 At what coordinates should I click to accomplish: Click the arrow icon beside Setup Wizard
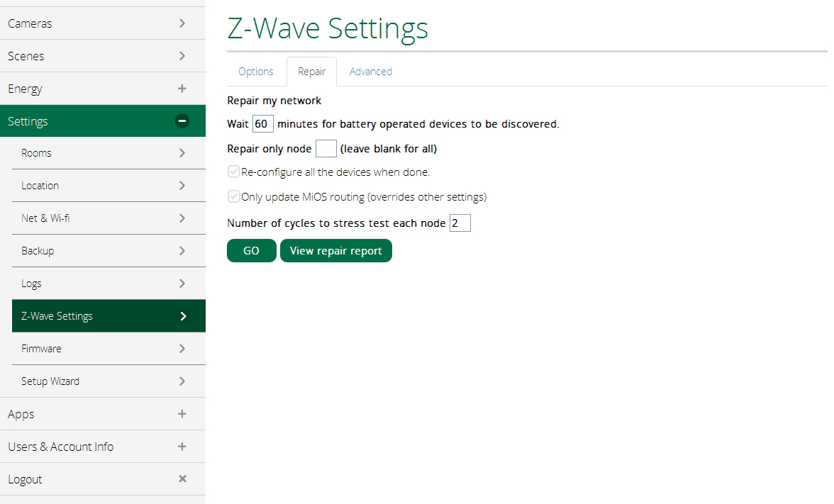click(182, 381)
